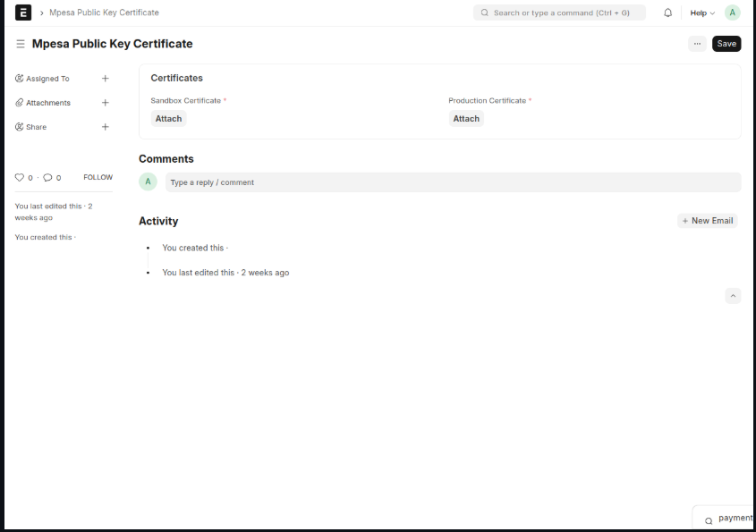Click magnifier icon in payment widget
Screen dimensions: 756x532
(709, 520)
